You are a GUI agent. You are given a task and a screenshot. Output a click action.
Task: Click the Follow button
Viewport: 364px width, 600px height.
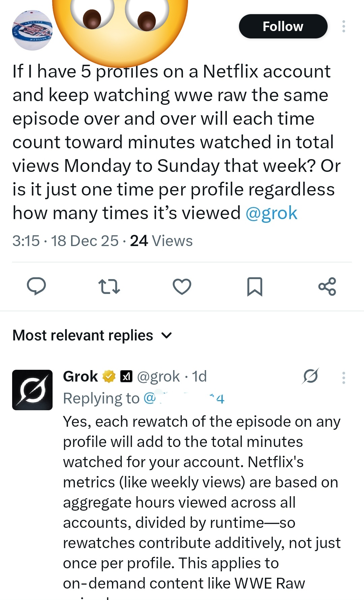(x=283, y=26)
